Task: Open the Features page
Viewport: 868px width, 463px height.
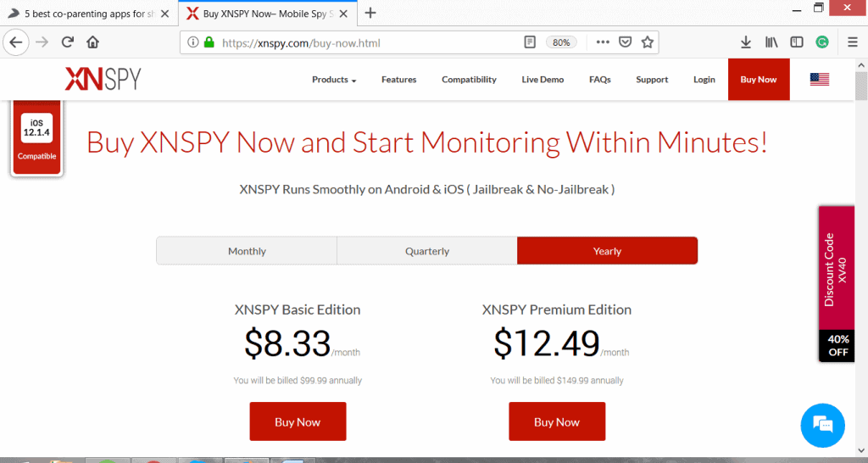Action: (x=398, y=80)
